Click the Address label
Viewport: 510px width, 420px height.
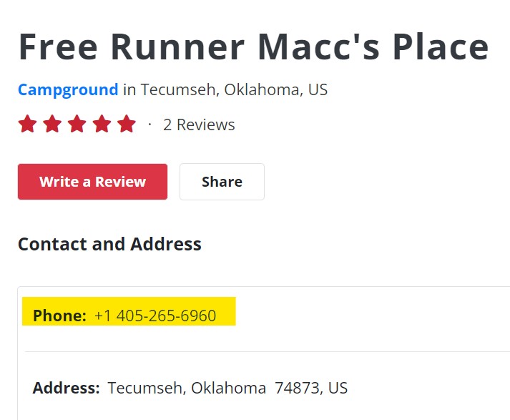point(66,389)
